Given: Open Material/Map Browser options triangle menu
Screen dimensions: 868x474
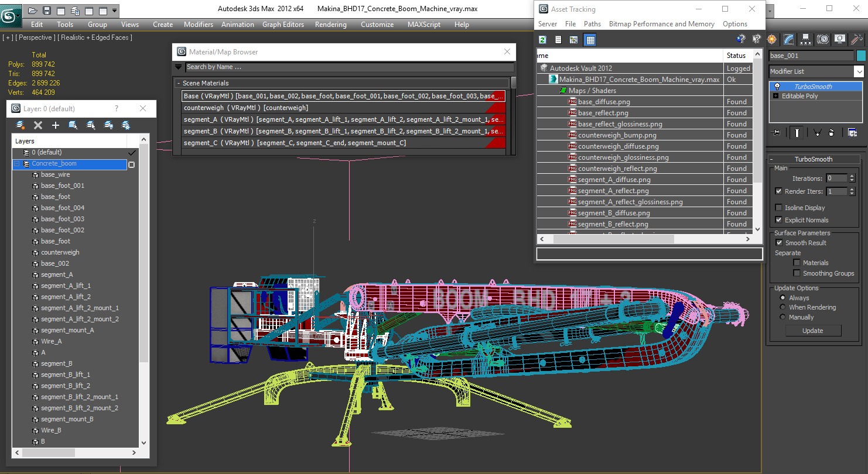Looking at the screenshot, I should click(179, 67).
